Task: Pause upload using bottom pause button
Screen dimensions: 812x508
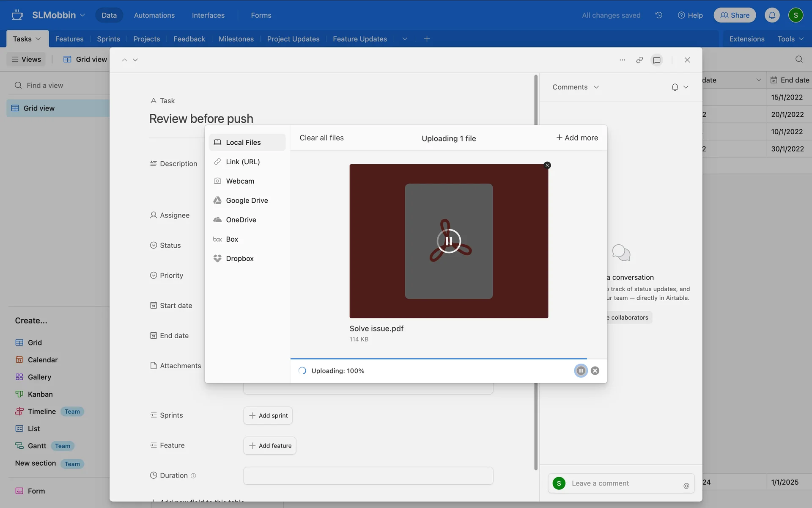Action: (581, 371)
